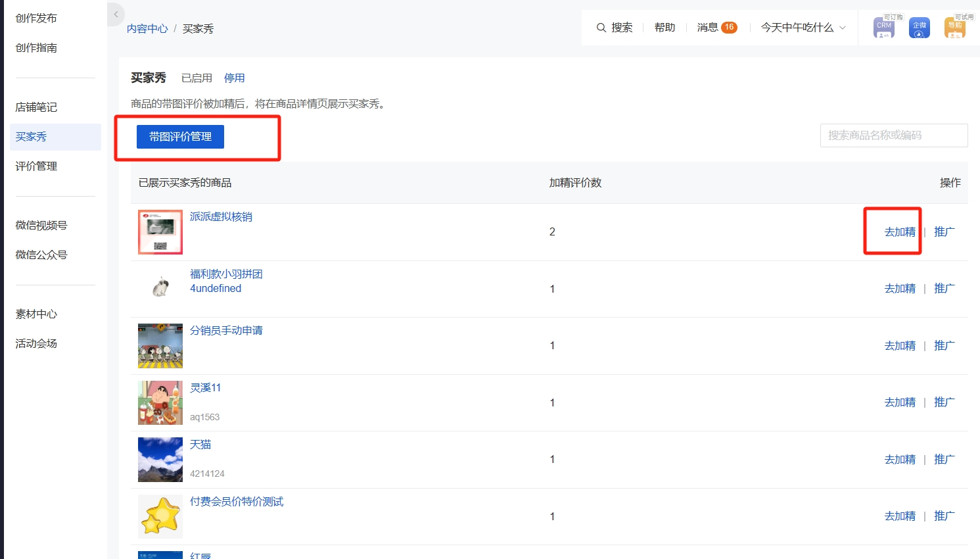Image resolution: width=980 pixels, height=559 pixels.
Task: Open the 企微 app icon
Action: tap(920, 28)
